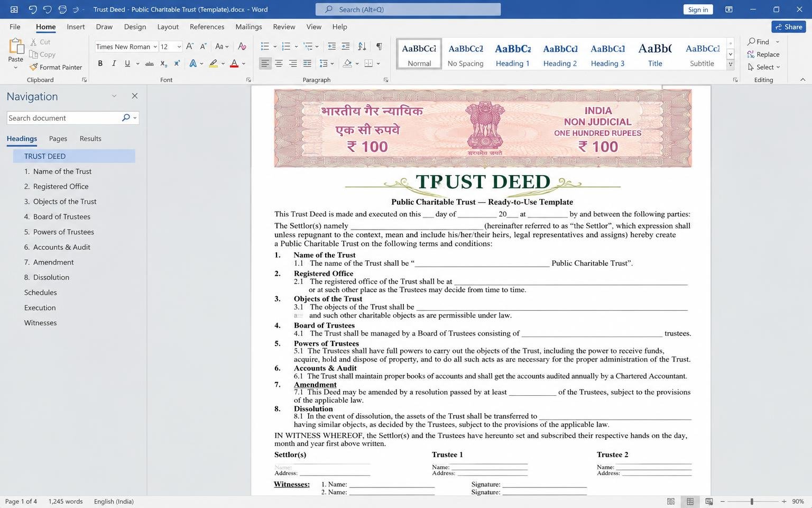Open the References tab
Viewport: 812px width, 508px height.
[x=207, y=26]
